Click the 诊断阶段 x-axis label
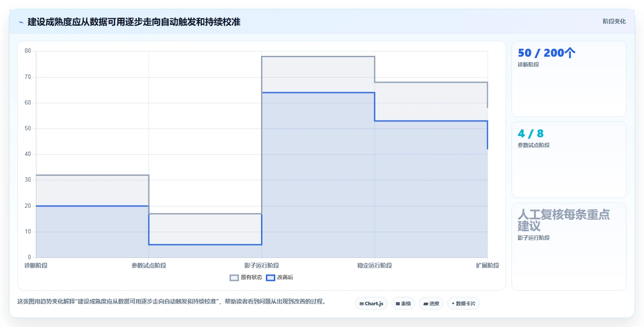 (x=36, y=265)
